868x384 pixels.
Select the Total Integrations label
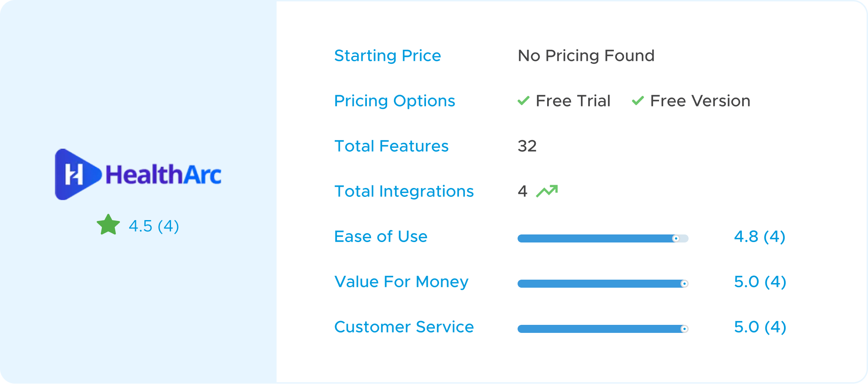tap(404, 191)
